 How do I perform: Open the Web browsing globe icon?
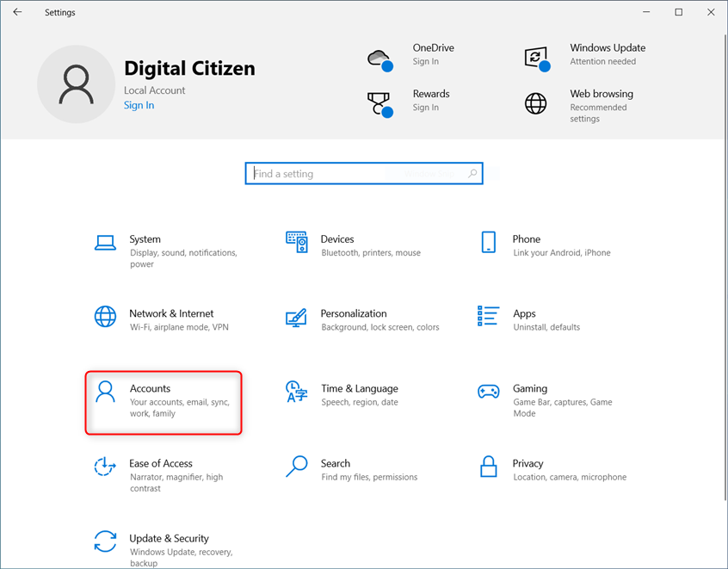point(536,103)
